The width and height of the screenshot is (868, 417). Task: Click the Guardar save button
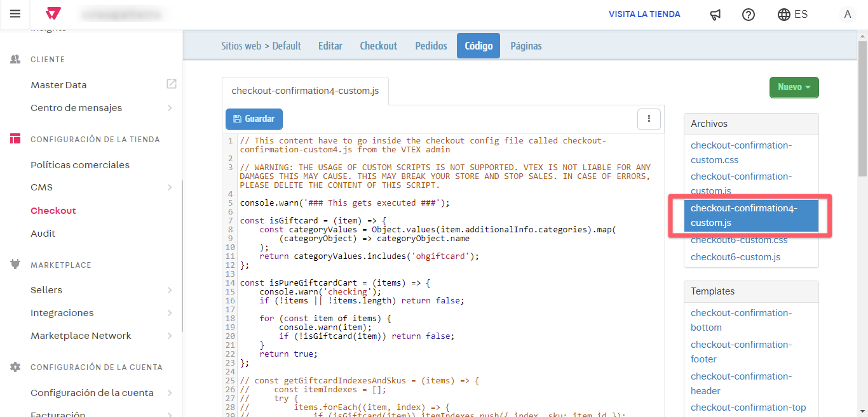click(x=254, y=119)
